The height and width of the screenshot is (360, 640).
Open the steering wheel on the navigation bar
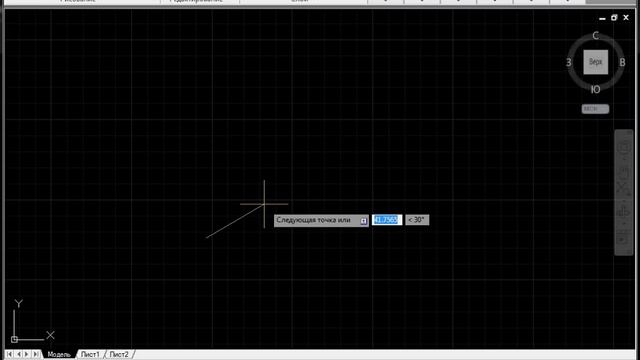click(x=624, y=147)
